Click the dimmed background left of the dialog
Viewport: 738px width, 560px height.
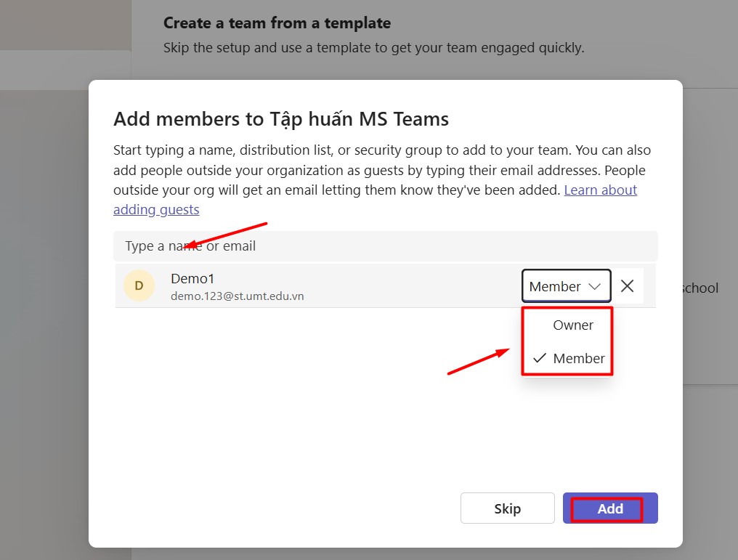click(x=44, y=327)
